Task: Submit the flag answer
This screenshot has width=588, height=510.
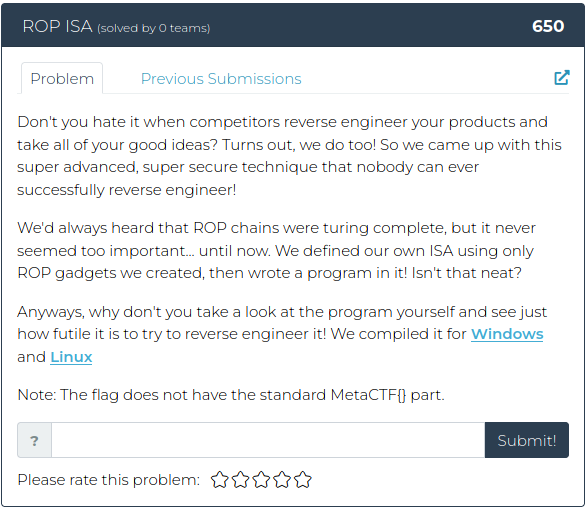Action: [x=526, y=440]
